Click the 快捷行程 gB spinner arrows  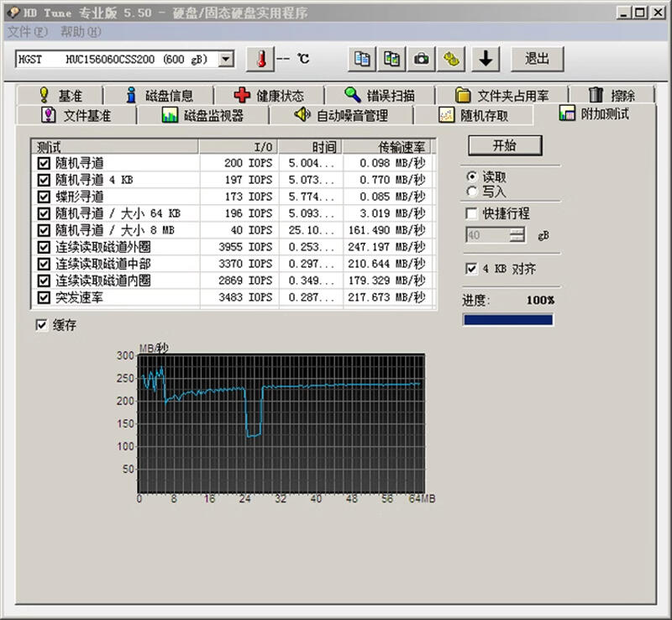pos(517,235)
